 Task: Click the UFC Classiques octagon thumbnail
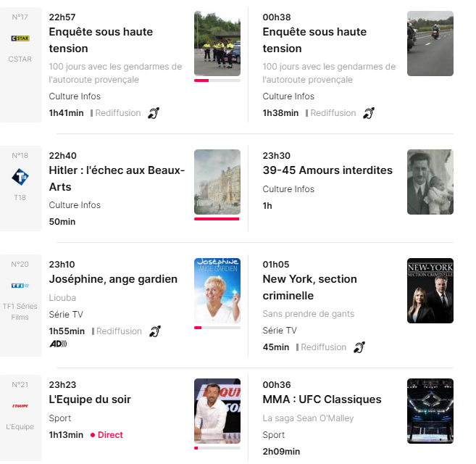pos(430,410)
